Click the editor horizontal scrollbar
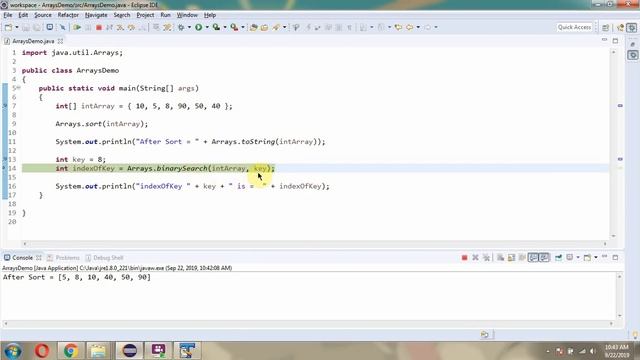This screenshot has width=640, height=360. click(314, 244)
